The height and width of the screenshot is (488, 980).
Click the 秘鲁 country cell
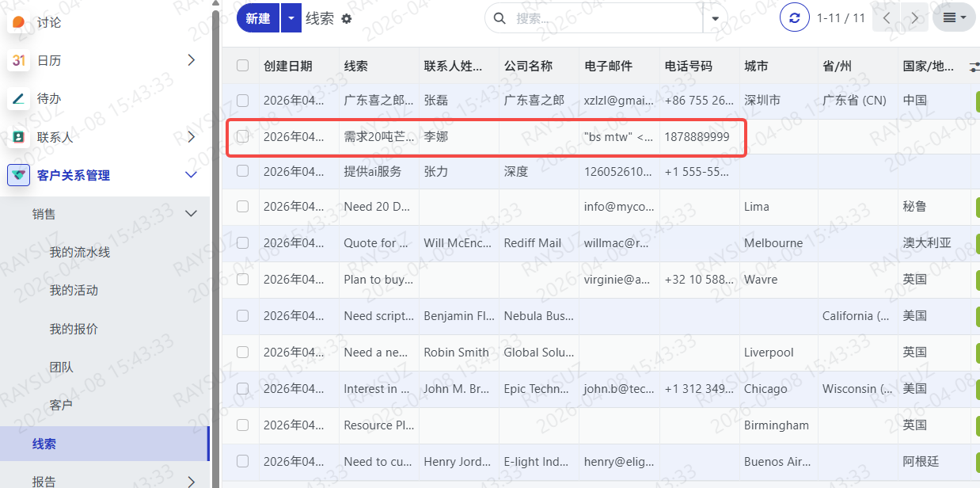[x=934, y=206]
